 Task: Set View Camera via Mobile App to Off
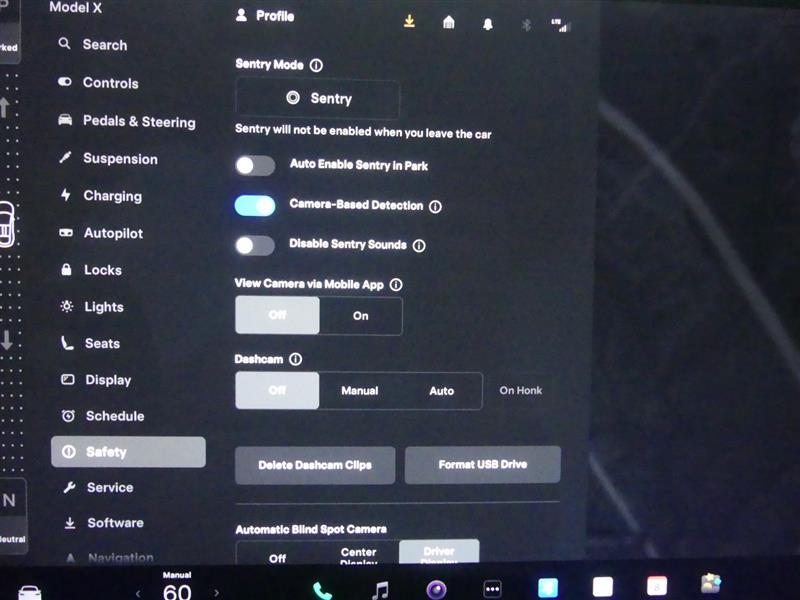(278, 315)
